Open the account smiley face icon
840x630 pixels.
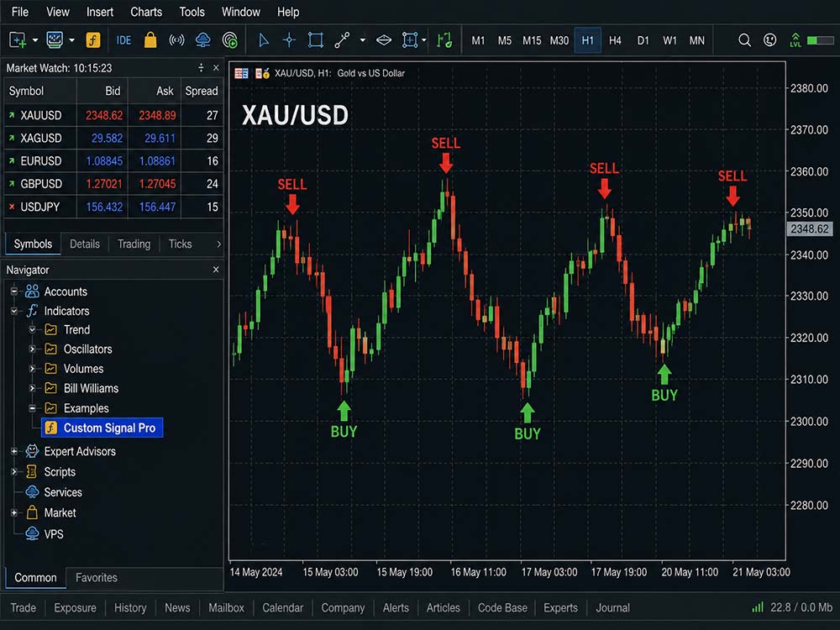tap(769, 40)
